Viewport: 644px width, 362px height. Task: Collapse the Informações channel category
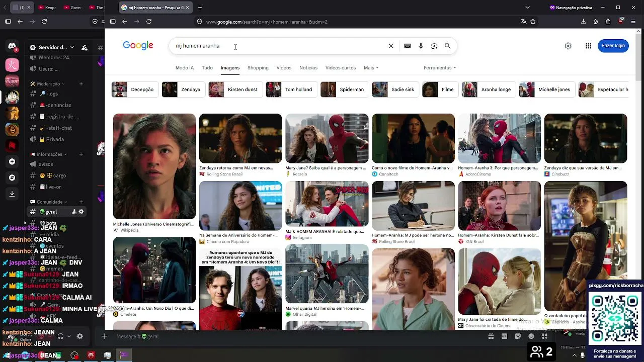49,154
